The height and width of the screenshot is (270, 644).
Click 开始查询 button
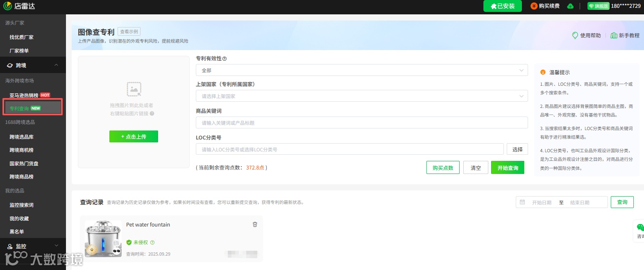point(508,168)
